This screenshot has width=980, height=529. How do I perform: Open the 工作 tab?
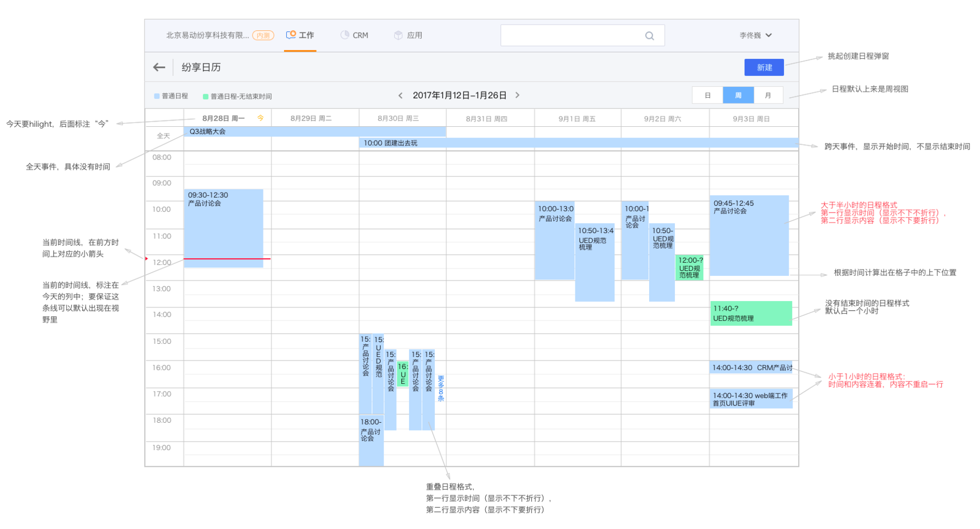click(x=300, y=35)
